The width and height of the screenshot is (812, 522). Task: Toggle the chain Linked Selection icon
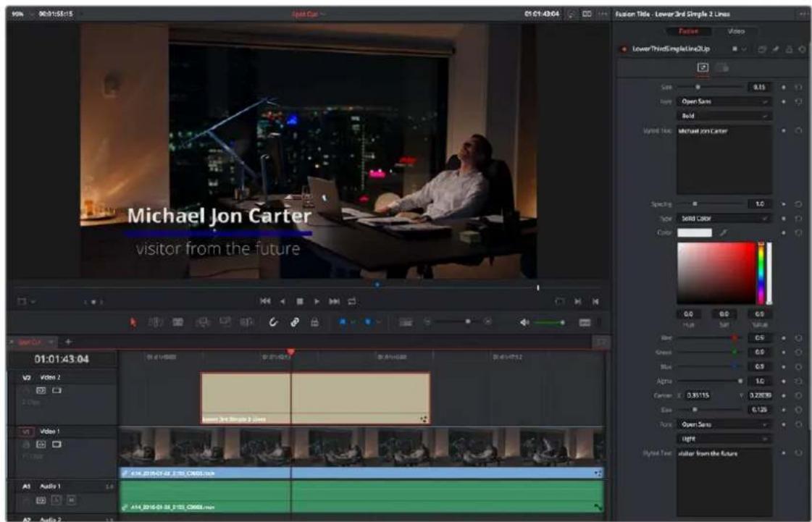point(295,322)
